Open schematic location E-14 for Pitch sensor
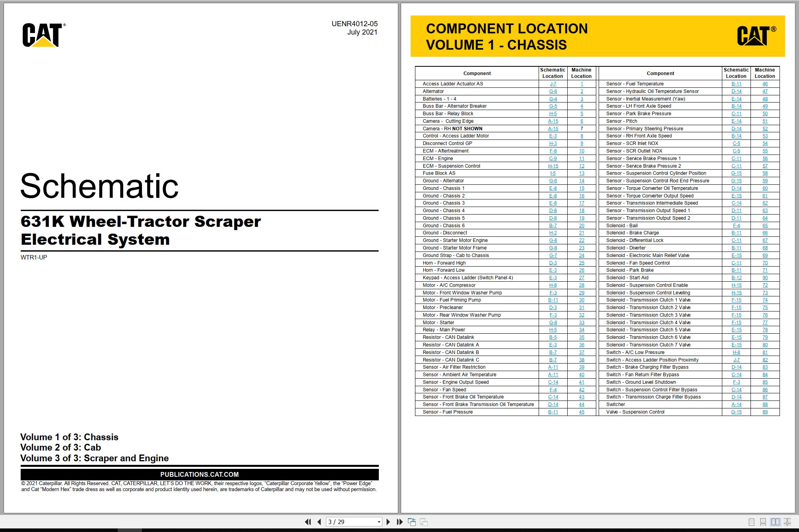 (736, 121)
